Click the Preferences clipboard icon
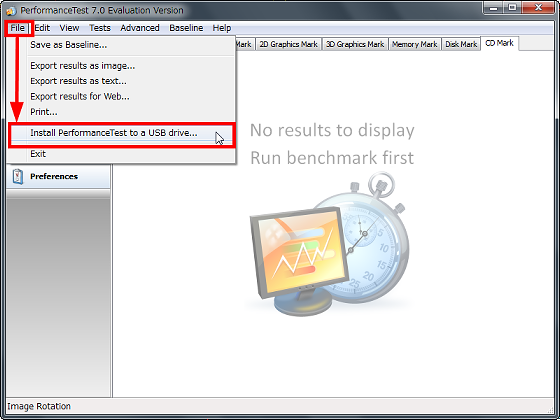The image size is (560, 420). (18, 176)
